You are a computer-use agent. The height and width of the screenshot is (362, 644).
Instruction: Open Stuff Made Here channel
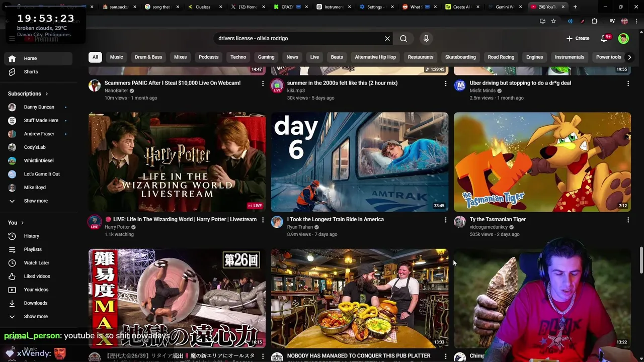38,120
